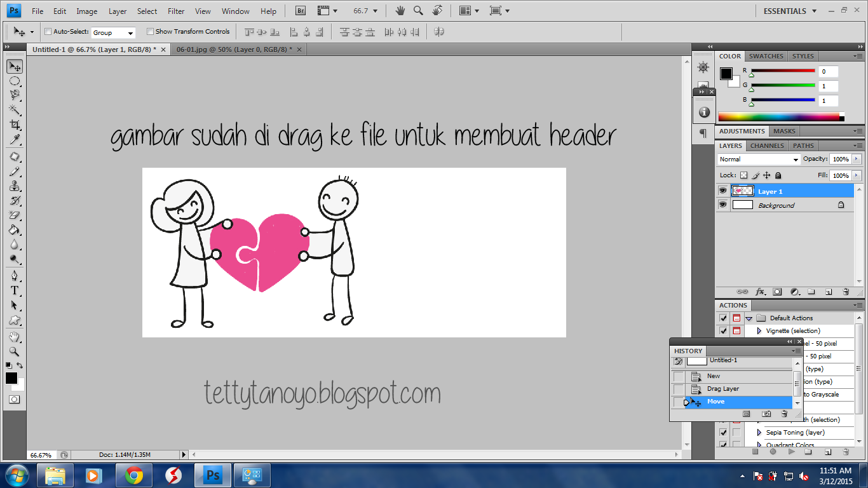Image resolution: width=868 pixels, height=488 pixels.
Task: Collapse the Default Actions folder
Action: [749, 318]
